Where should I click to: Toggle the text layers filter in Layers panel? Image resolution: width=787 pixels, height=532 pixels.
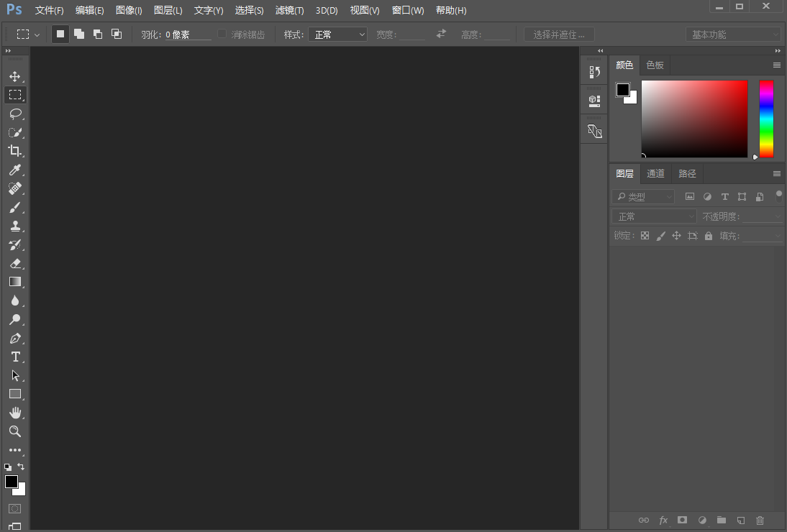(724, 196)
